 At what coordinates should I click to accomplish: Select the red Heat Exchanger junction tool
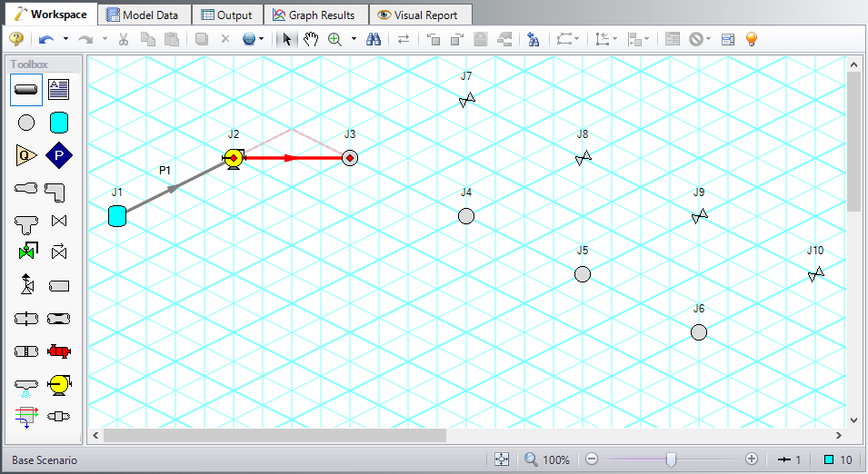point(59,351)
